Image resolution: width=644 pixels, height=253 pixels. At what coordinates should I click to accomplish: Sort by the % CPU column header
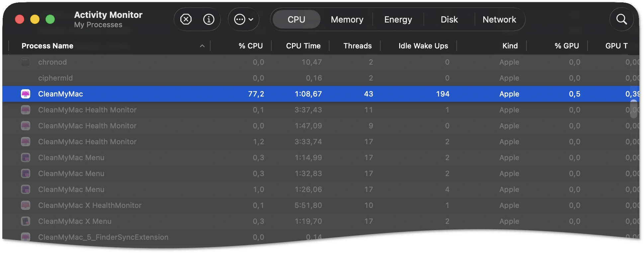(x=251, y=46)
